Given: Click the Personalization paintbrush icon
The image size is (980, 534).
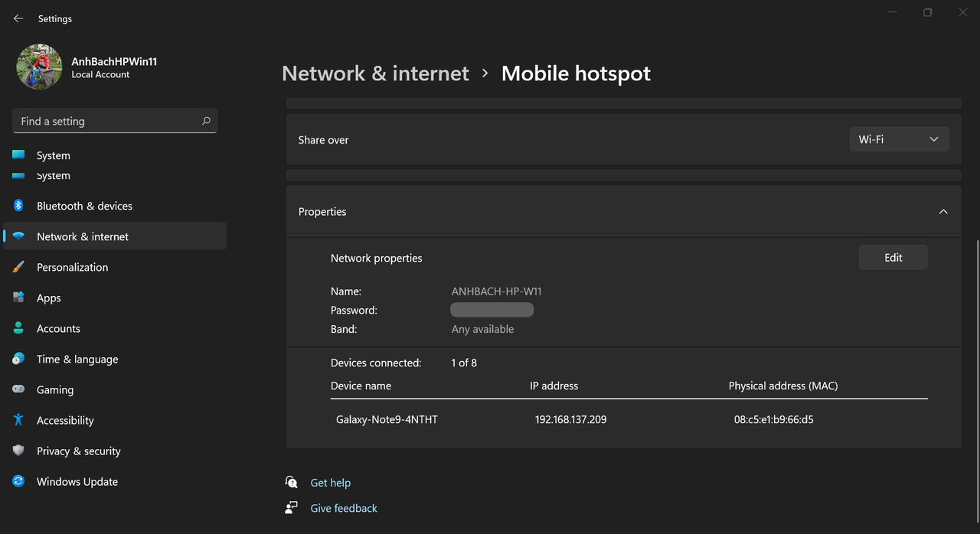Looking at the screenshot, I should pyautogui.click(x=18, y=267).
